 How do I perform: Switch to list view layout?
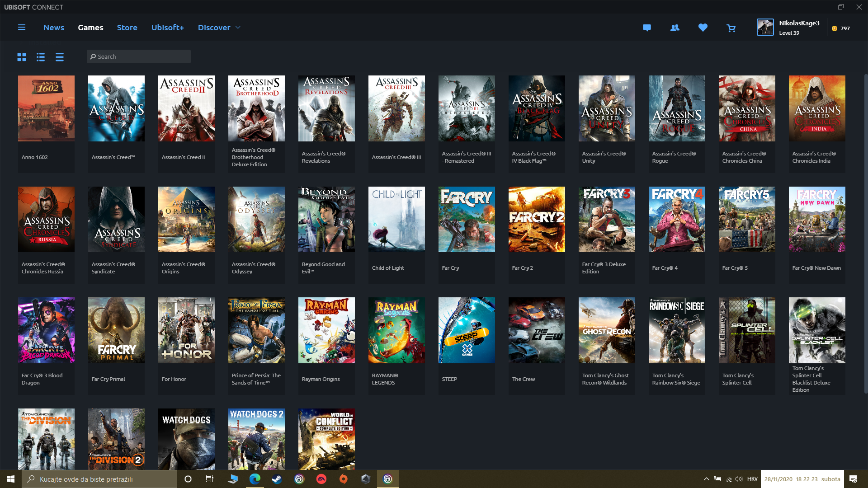point(41,57)
